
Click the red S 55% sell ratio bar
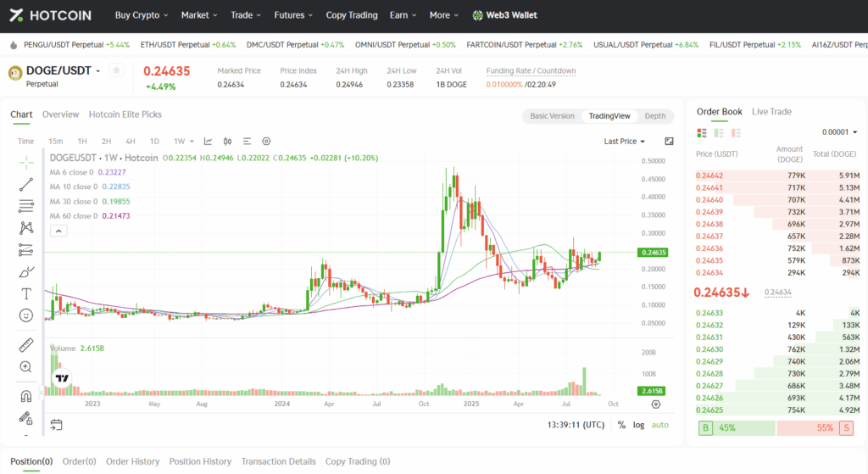click(815, 428)
